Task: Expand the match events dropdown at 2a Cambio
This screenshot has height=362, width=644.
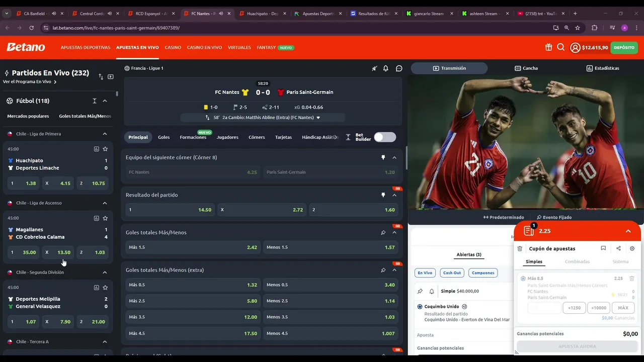Action: (318, 118)
